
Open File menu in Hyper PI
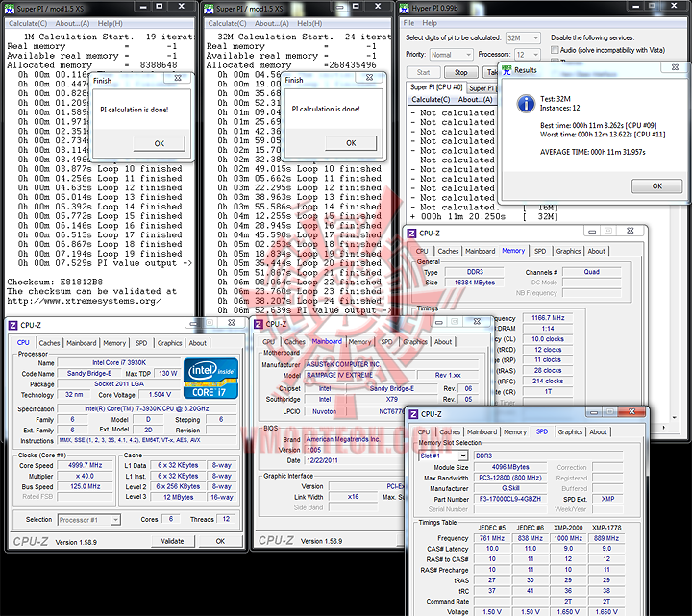click(x=408, y=23)
